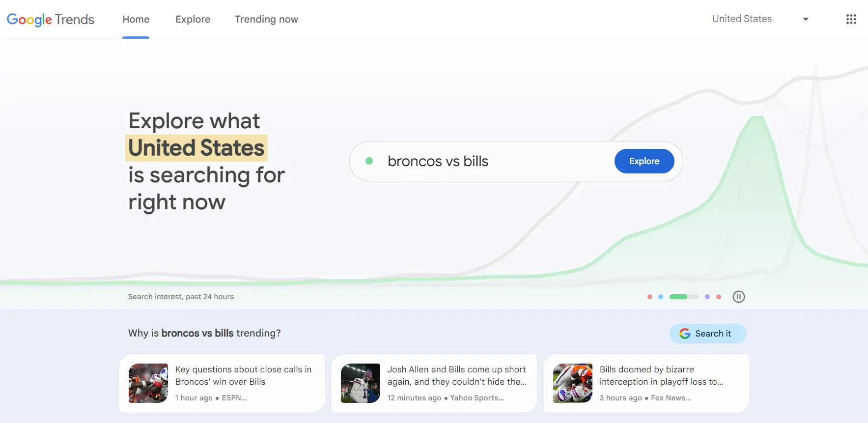Click the country dropdown arrow

pos(806,19)
